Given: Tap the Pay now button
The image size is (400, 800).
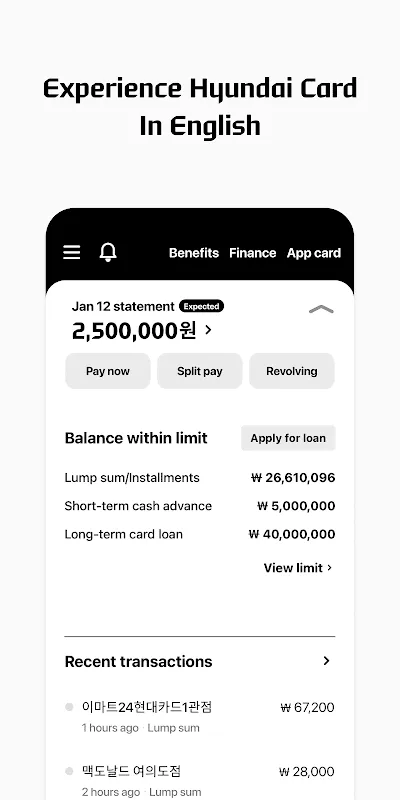Looking at the screenshot, I should coord(108,371).
